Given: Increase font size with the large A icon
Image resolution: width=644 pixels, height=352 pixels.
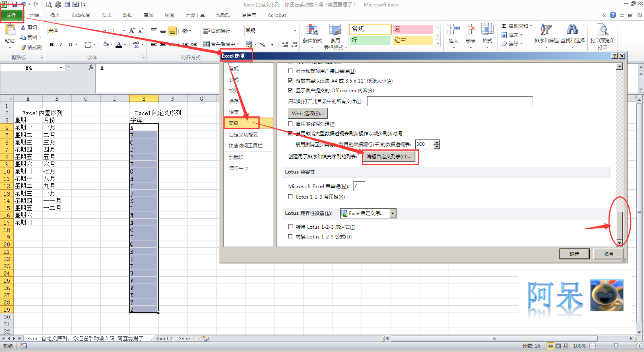Looking at the screenshot, I should (132, 31).
